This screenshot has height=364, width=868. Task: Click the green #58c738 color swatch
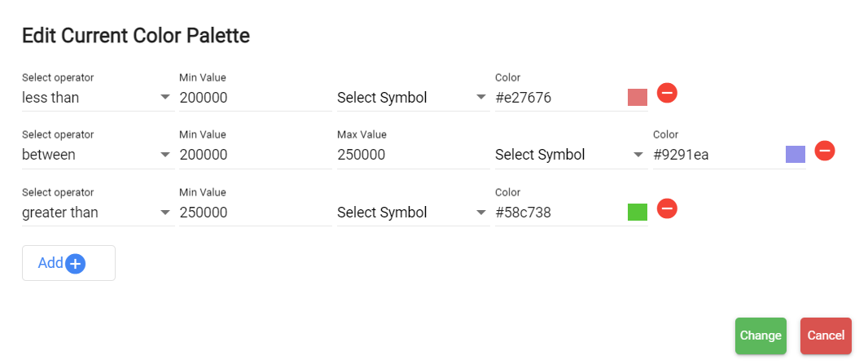pyautogui.click(x=638, y=213)
